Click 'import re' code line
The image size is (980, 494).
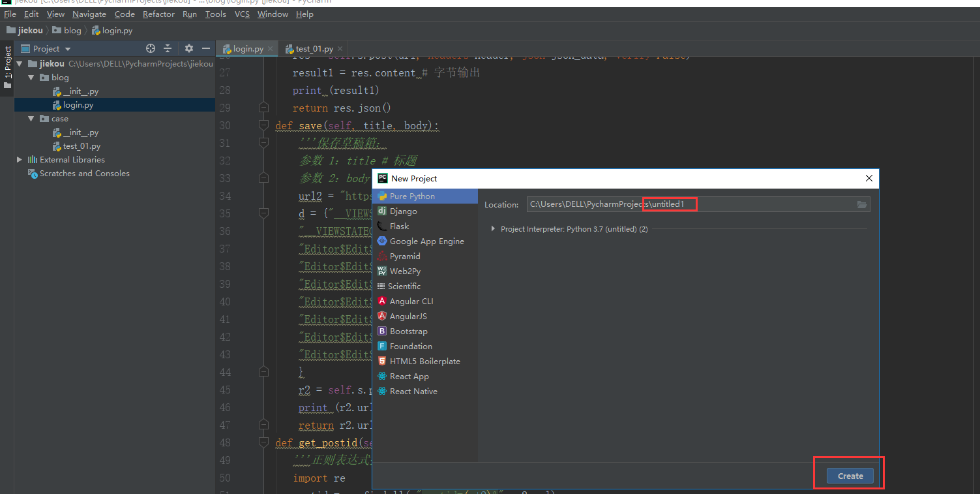[319, 478]
